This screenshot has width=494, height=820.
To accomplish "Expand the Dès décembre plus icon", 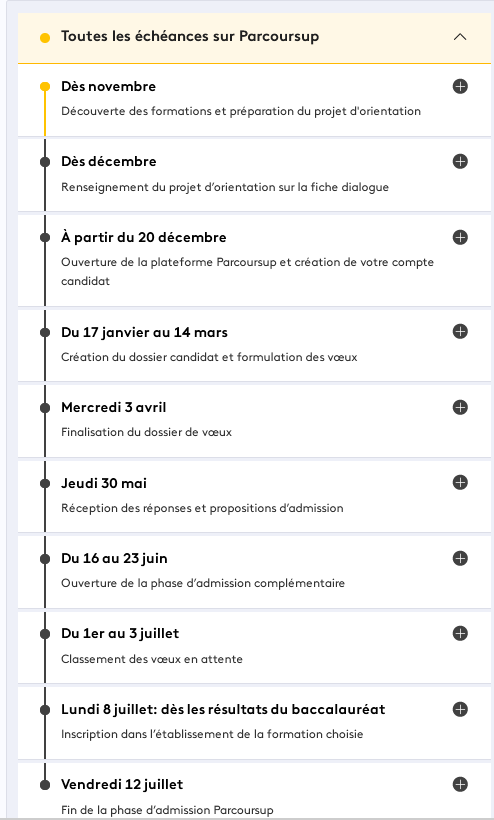I will click(460, 161).
